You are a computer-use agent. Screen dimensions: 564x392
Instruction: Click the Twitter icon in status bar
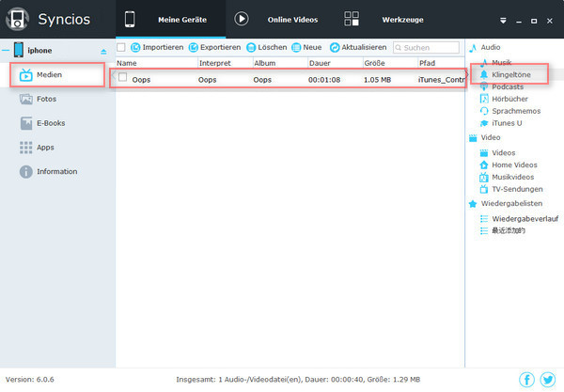click(x=547, y=380)
